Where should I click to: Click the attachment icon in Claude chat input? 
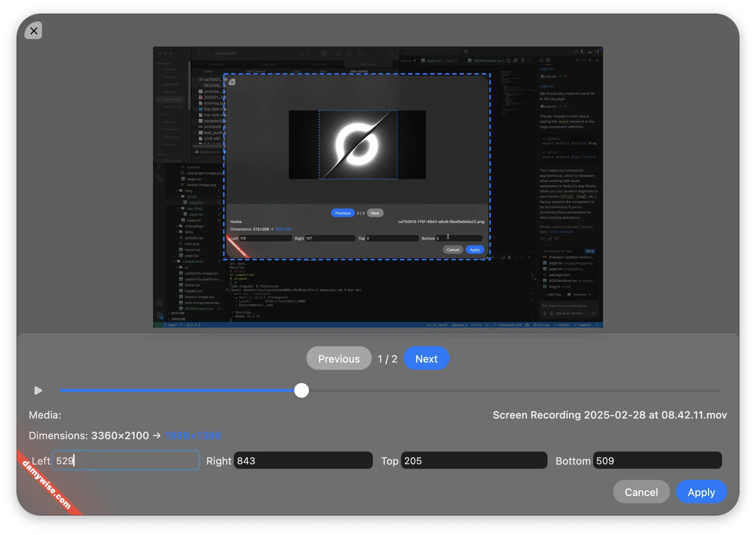tap(545, 314)
